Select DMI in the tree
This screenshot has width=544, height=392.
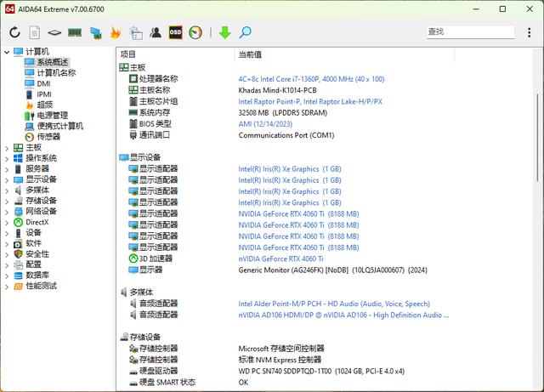[43, 83]
